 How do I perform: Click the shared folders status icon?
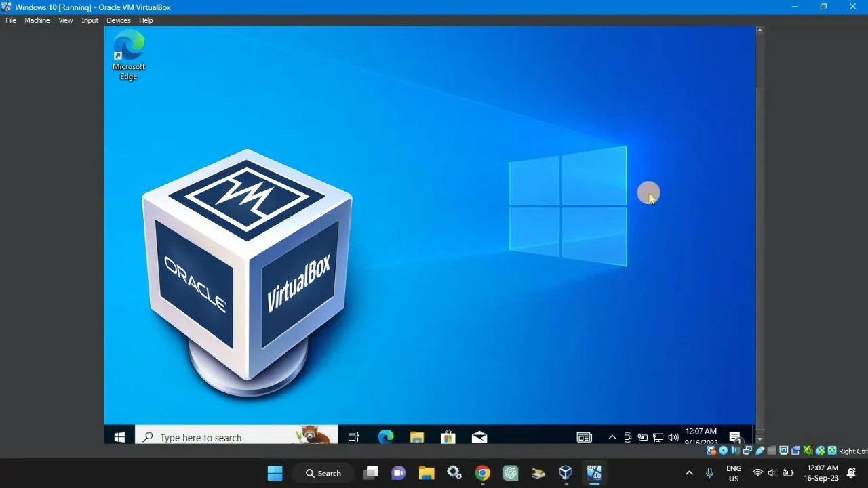tap(772, 451)
